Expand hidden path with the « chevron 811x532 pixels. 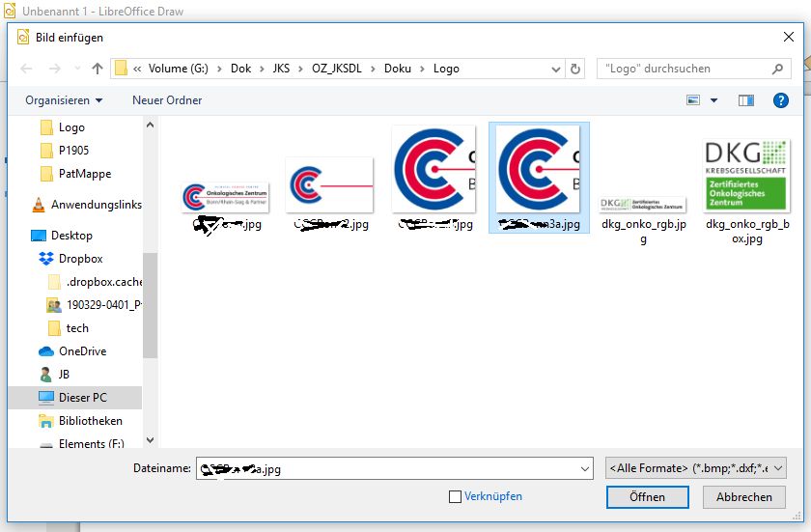tap(137, 69)
